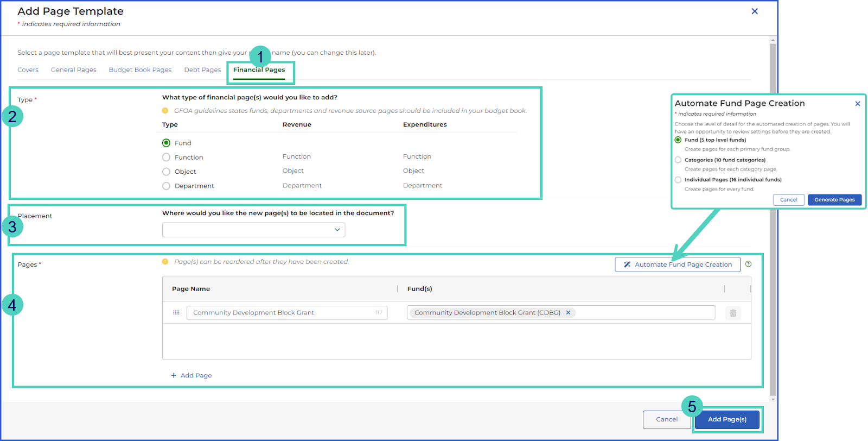Click Department under Expenditures column
This screenshot has width=868, height=441.
tap(423, 185)
